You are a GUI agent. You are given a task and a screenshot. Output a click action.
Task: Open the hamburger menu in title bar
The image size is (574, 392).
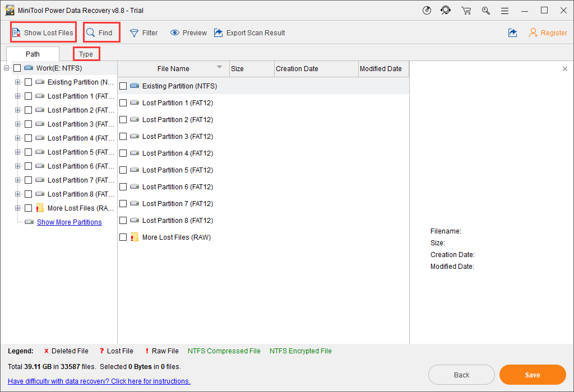[505, 11]
